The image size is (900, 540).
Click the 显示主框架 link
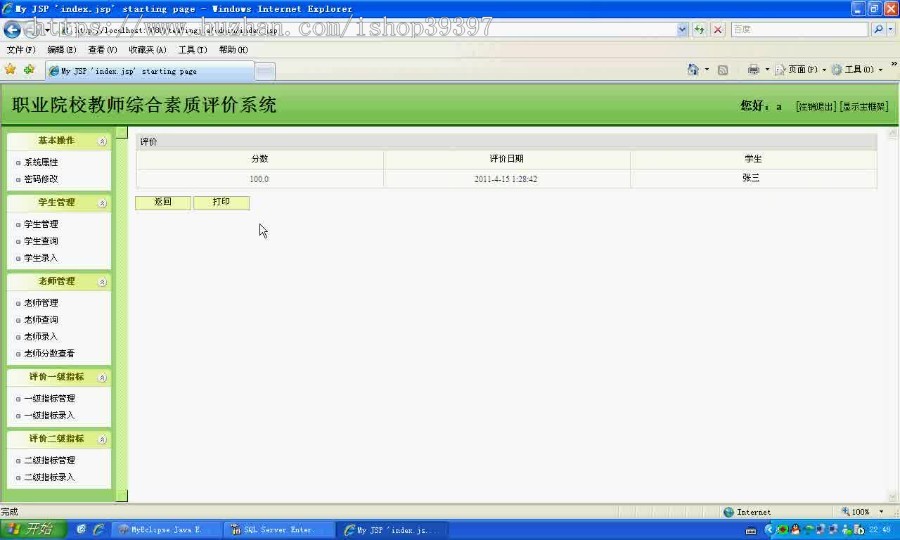[x=864, y=107]
